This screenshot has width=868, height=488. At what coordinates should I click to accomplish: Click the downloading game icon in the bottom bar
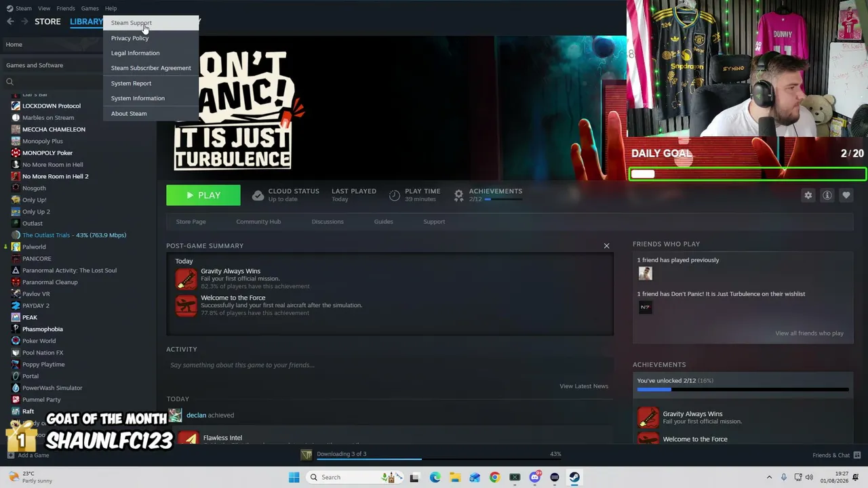307,455
